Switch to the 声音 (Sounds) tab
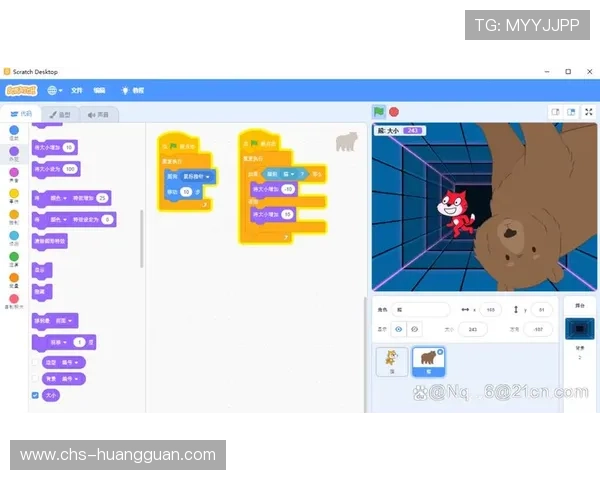The width and height of the screenshot is (600, 480). 98,114
